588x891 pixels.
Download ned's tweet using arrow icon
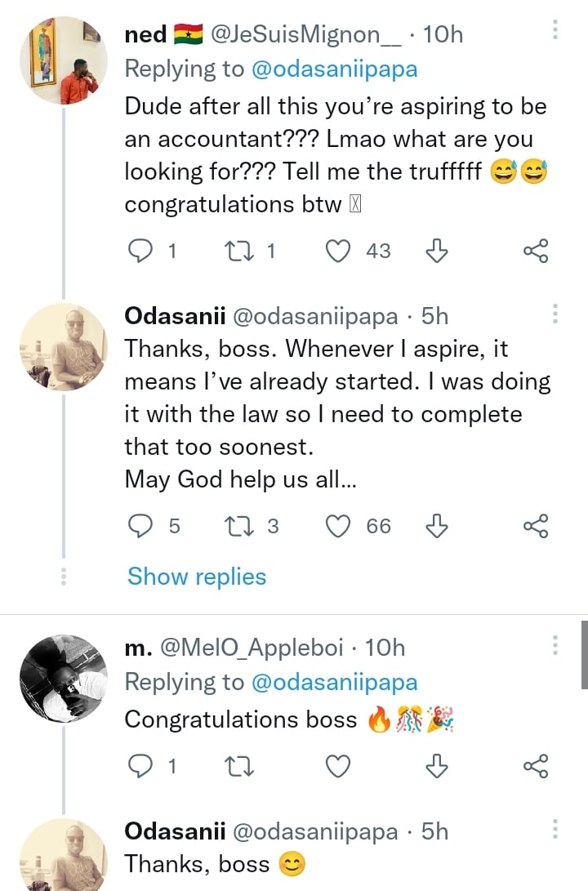pos(438,251)
